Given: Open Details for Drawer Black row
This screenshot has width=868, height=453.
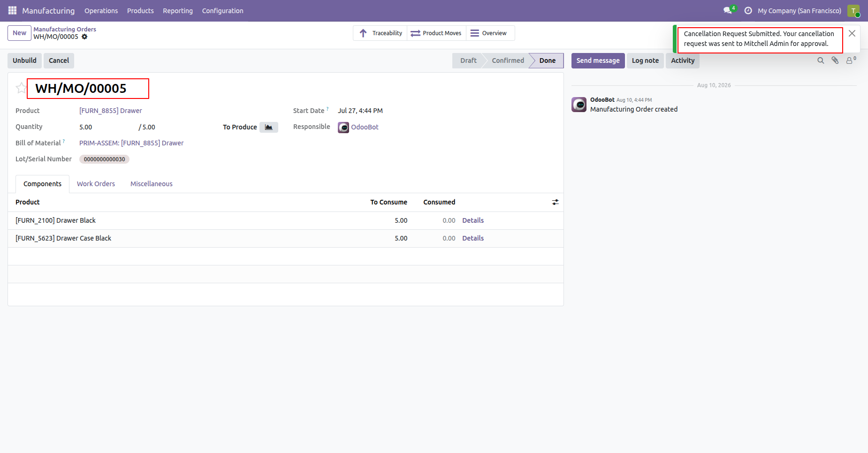Looking at the screenshot, I should click(x=473, y=220).
